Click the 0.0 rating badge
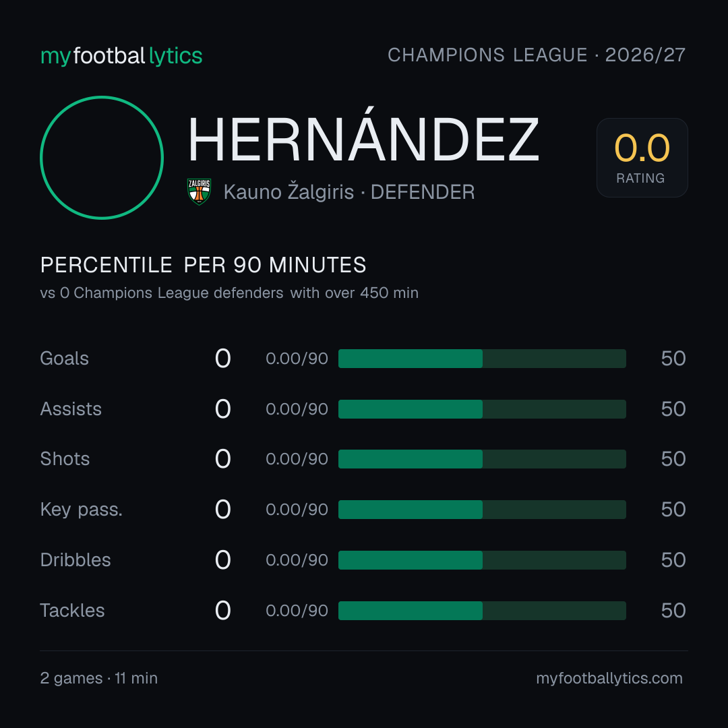Viewport: 728px width, 728px height. [642, 157]
